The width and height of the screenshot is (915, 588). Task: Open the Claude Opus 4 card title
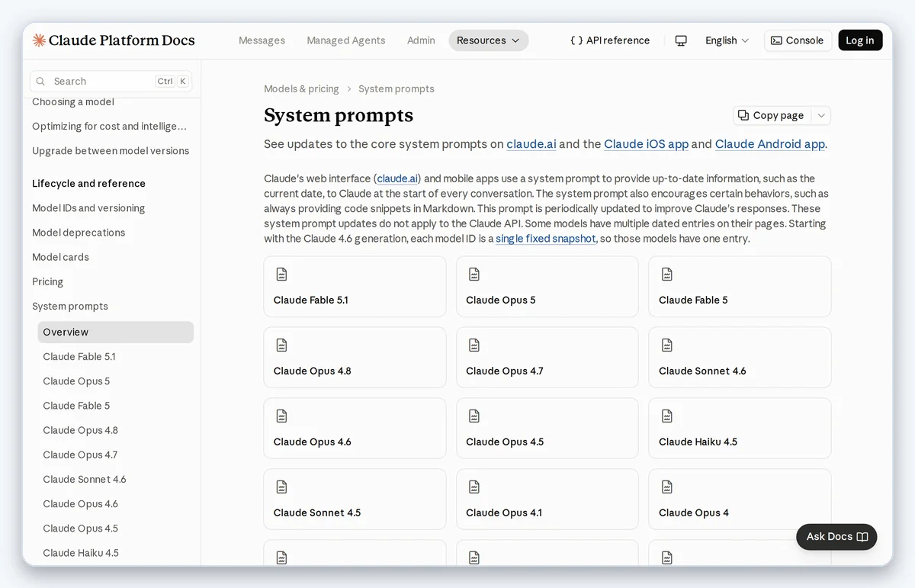(694, 512)
